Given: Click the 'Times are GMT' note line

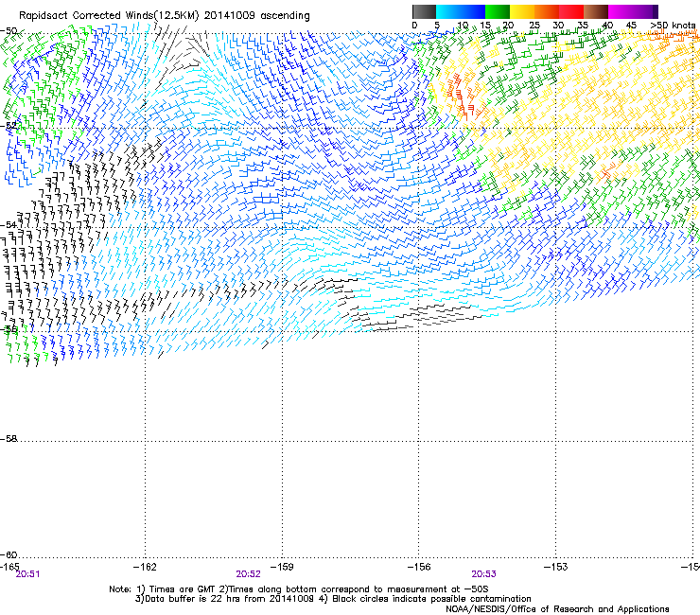Looking at the screenshot, I should pyautogui.click(x=299, y=589).
